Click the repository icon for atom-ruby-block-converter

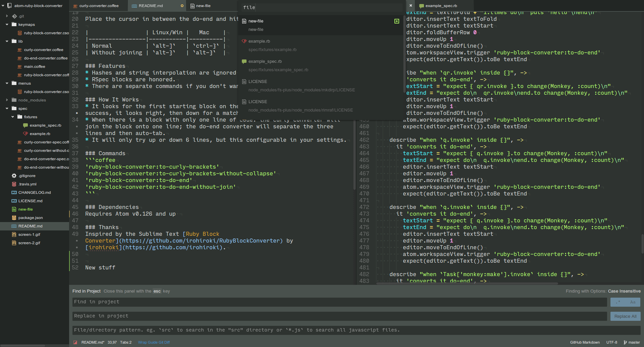9,6
